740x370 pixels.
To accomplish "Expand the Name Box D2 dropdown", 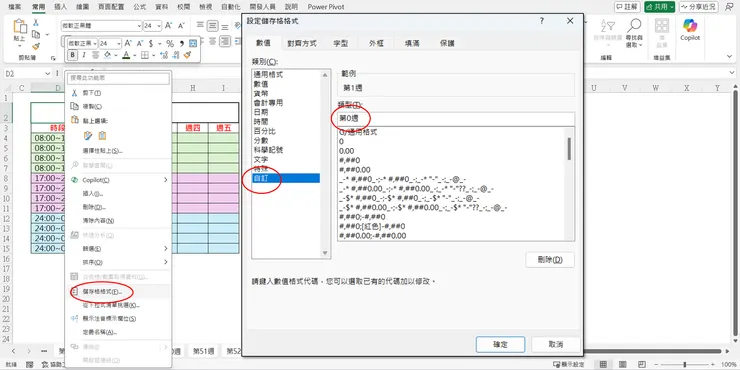I will click(x=48, y=74).
